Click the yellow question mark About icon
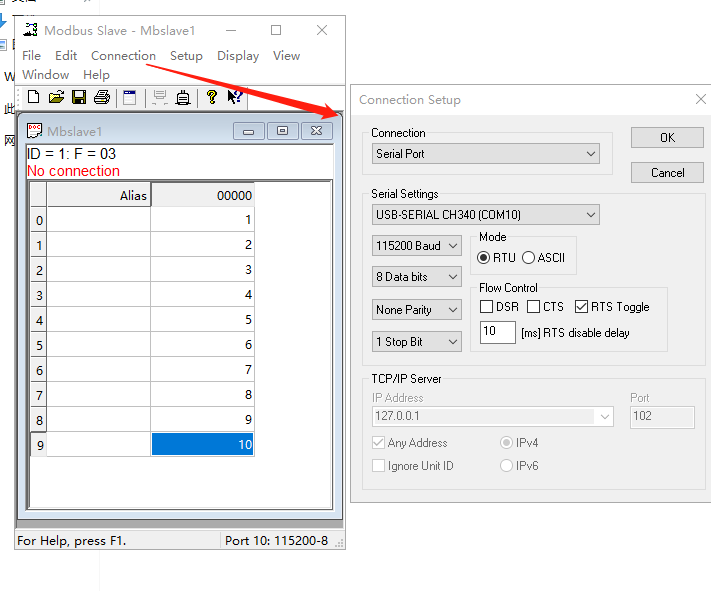The width and height of the screenshot is (711, 591). 211,97
